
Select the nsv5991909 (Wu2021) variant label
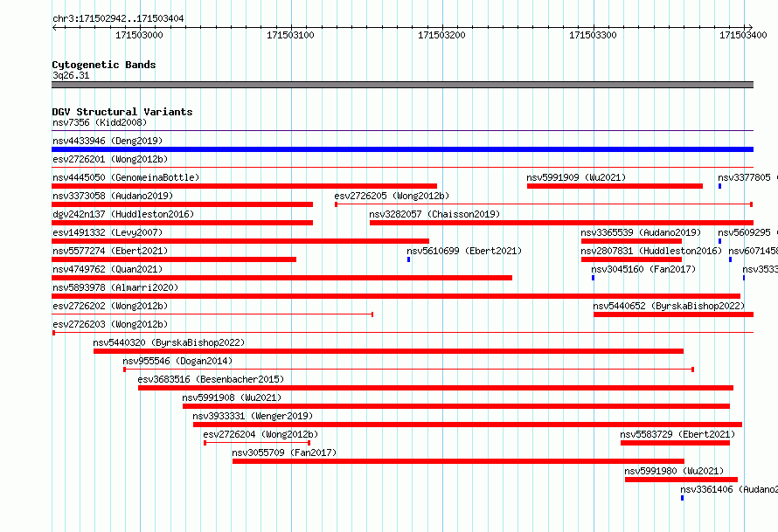point(576,177)
